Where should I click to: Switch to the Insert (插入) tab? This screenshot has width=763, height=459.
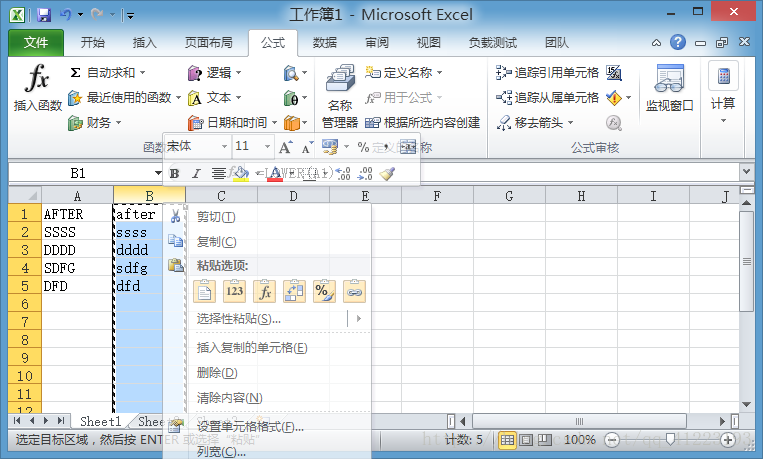tap(145, 43)
